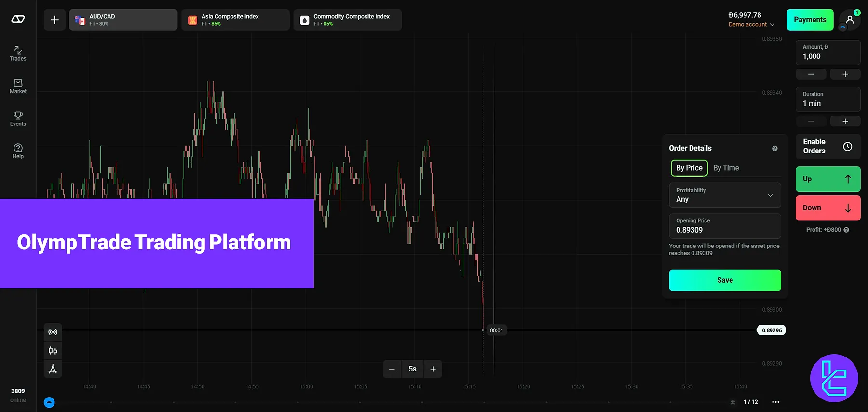Open the Trades sidebar section
Viewport: 868px width, 412px height.
(x=18, y=54)
